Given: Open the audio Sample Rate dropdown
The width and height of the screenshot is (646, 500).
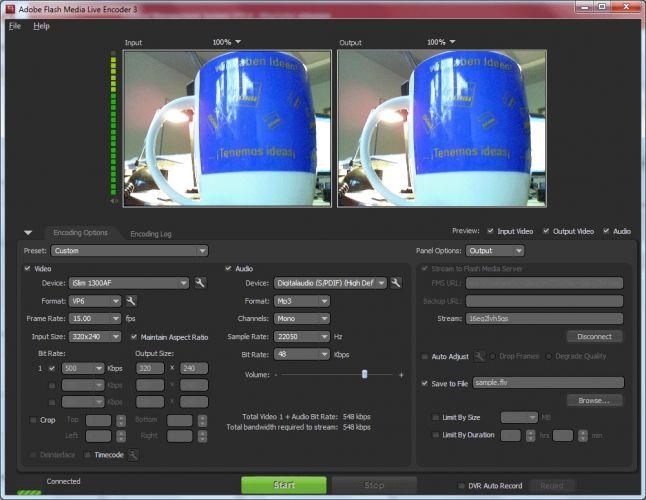Looking at the screenshot, I should coord(302,336).
